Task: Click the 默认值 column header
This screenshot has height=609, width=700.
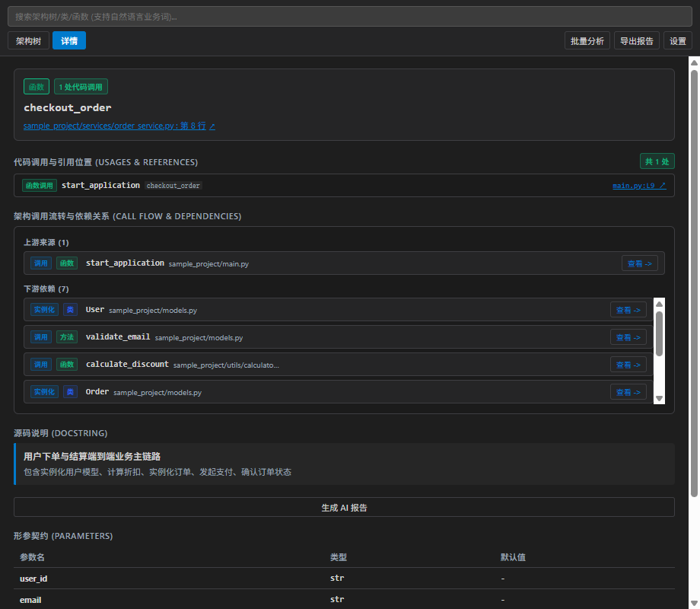Action: point(513,557)
